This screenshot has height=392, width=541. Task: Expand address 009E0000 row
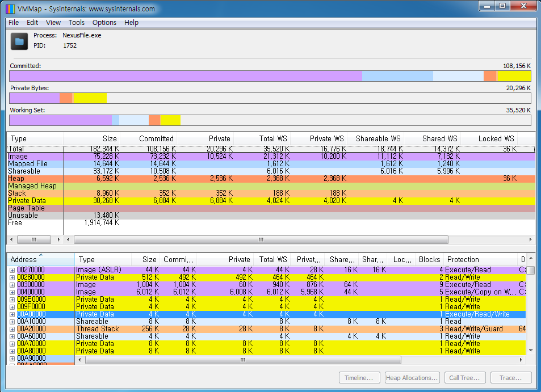[x=12, y=300]
